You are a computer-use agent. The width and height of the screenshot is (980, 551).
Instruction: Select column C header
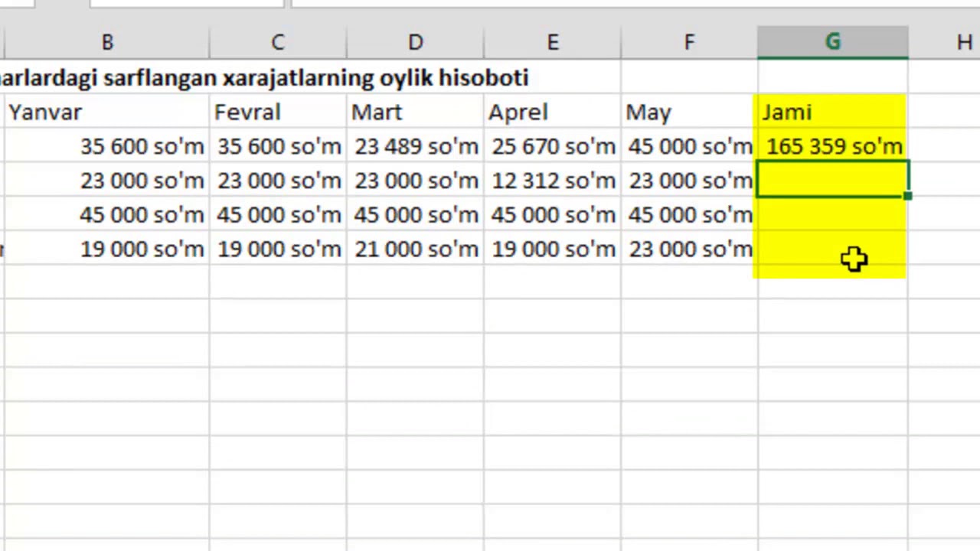coord(278,43)
